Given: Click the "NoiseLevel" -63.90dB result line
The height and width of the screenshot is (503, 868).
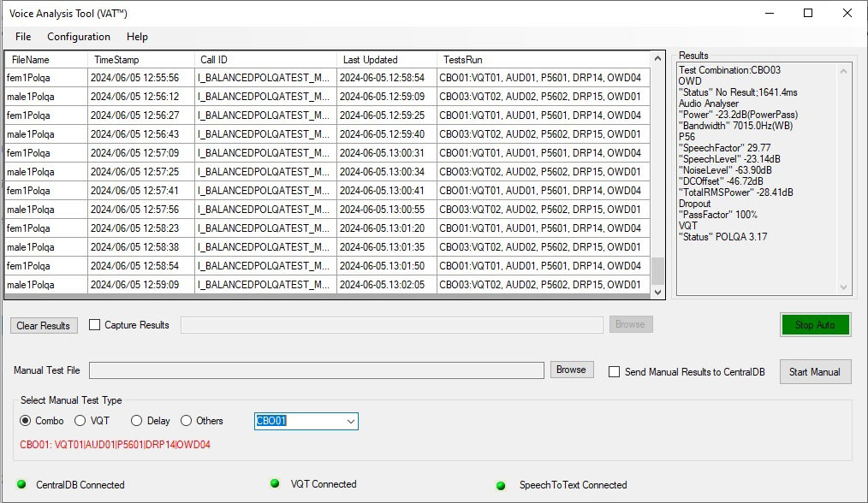Looking at the screenshot, I should pos(725,170).
